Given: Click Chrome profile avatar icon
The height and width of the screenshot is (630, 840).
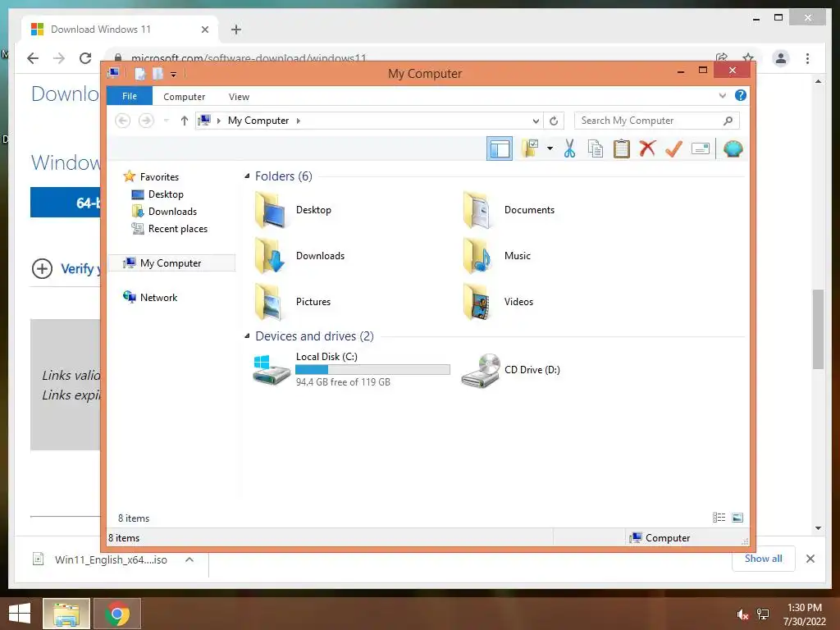Looking at the screenshot, I should (x=781, y=58).
